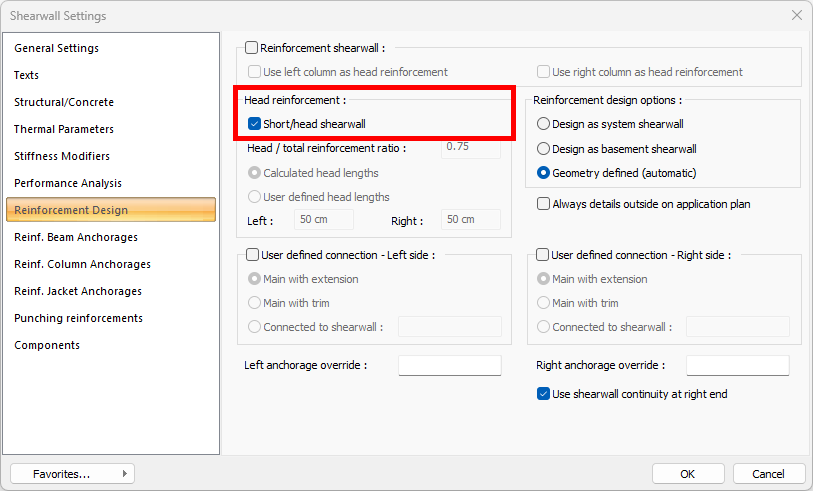Toggle Always details outside on application plan
The width and height of the screenshot is (813, 491).
(x=544, y=204)
